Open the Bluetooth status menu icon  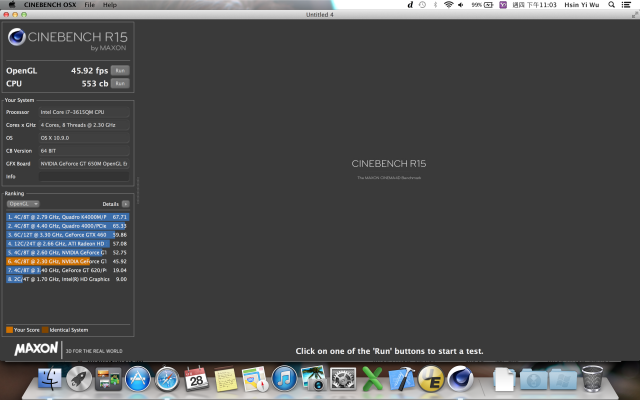(x=435, y=4)
